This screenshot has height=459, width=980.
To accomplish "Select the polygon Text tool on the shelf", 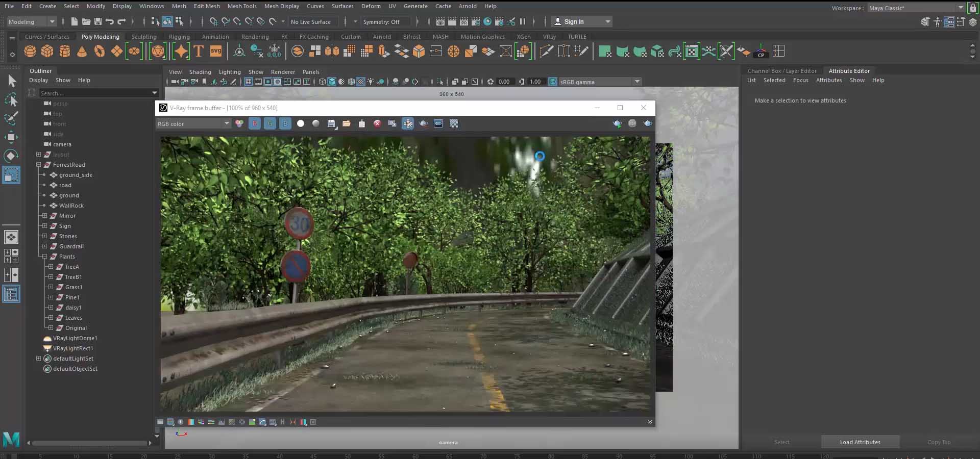I will [x=199, y=51].
